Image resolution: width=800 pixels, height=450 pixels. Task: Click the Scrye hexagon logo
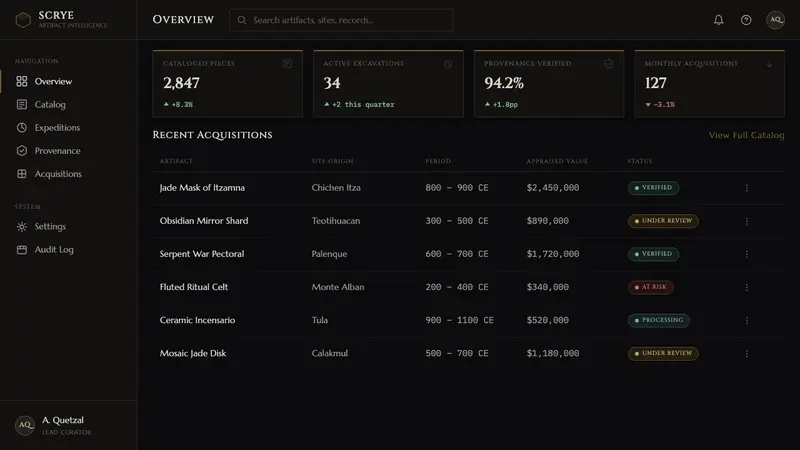coord(23,20)
